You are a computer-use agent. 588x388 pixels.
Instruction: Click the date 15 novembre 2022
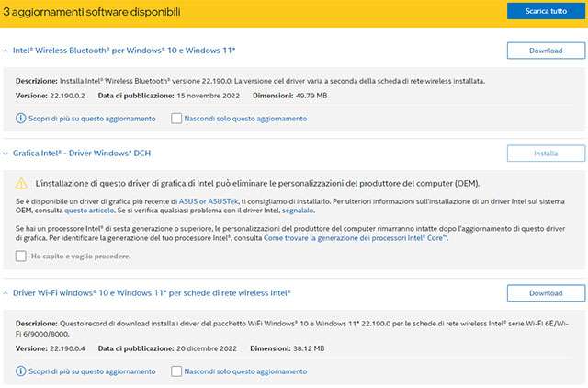[x=209, y=96]
